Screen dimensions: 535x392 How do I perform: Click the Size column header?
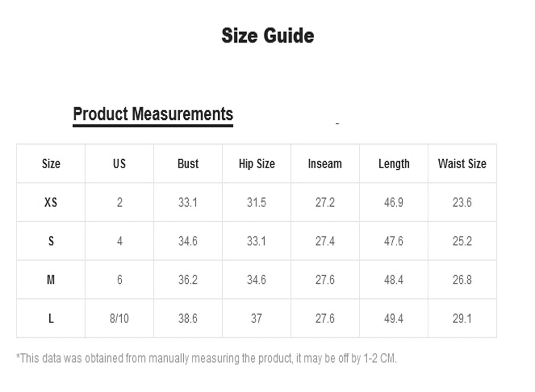click(x=51, y=164)
